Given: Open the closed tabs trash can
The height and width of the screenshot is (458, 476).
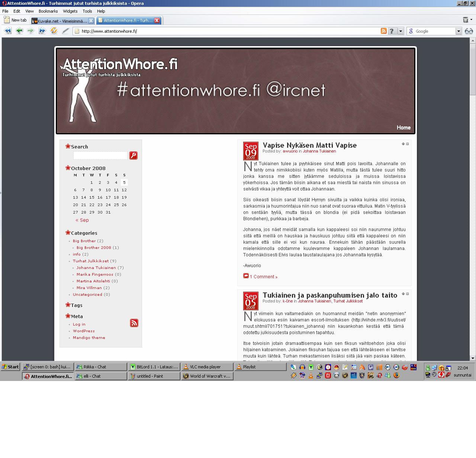Looking at the screenshot, I should coord(466,20).
